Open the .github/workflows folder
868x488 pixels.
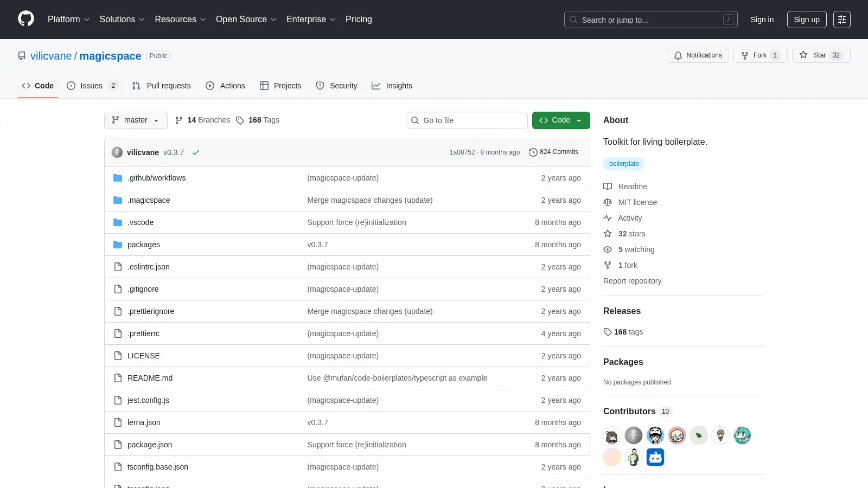point(156,178)
